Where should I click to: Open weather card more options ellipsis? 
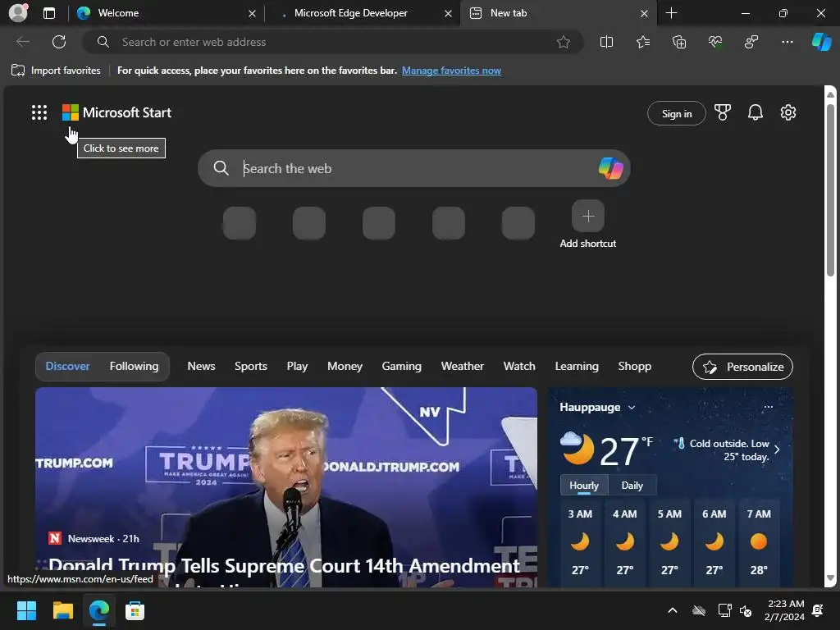tap(768, 407)
